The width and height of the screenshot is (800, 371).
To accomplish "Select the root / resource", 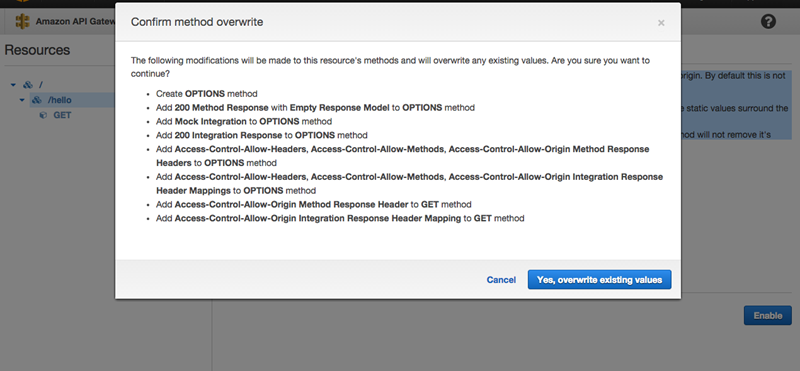I will (x=41, y=85).
